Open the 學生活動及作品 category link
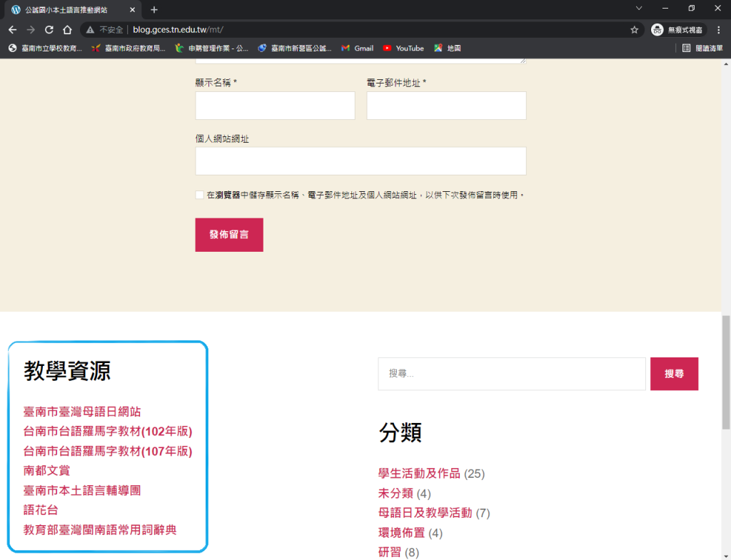Viewport: 731px width, 560px height. point(420,474)
